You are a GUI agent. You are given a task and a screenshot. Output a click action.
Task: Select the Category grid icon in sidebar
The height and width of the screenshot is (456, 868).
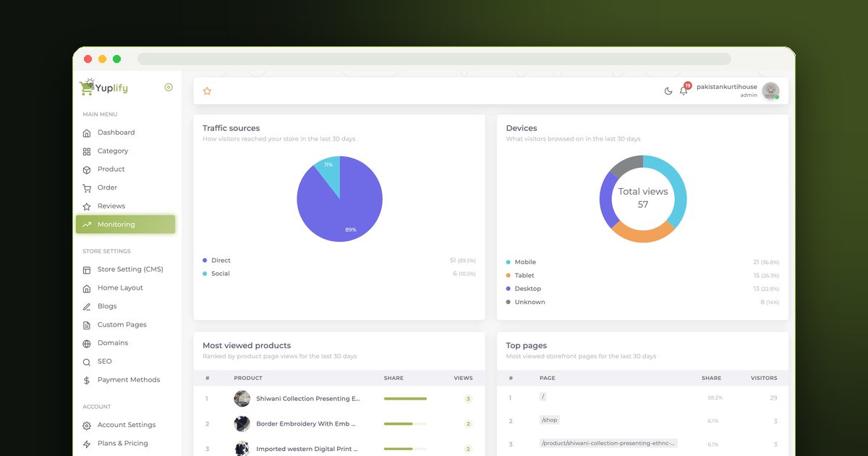(x=87, y=151)
